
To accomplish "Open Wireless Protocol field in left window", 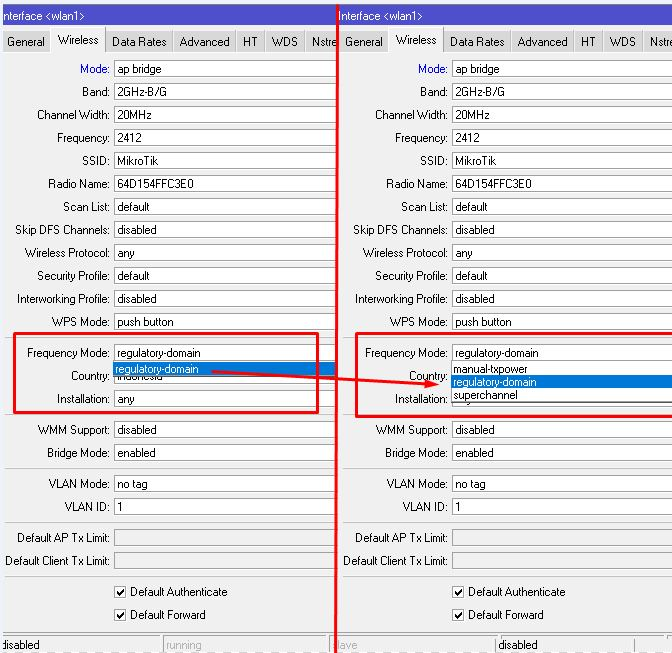I will click(x=225, y=253).
